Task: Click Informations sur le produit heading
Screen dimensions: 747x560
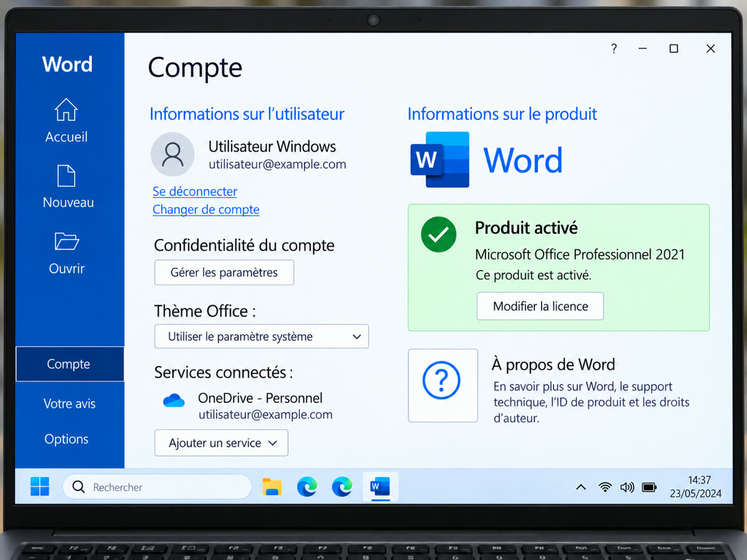Action: pyautogui.click(x=502, y=114)
